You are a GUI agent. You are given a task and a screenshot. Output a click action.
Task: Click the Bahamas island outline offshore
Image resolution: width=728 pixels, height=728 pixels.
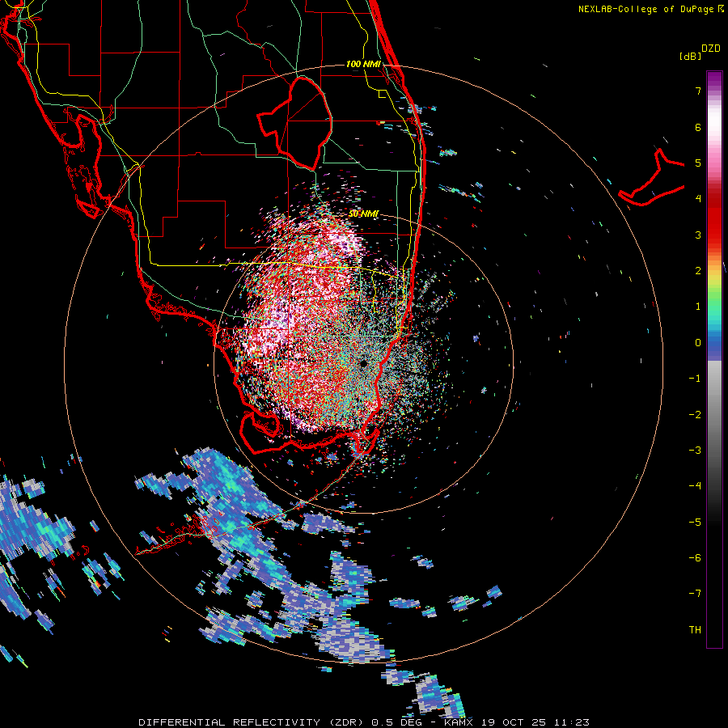click(652, 179)
